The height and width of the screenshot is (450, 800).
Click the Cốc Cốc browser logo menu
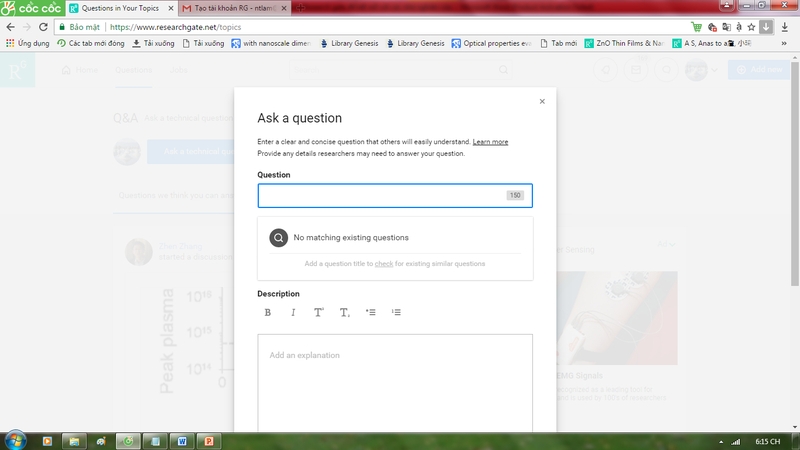tap(32, 8)
